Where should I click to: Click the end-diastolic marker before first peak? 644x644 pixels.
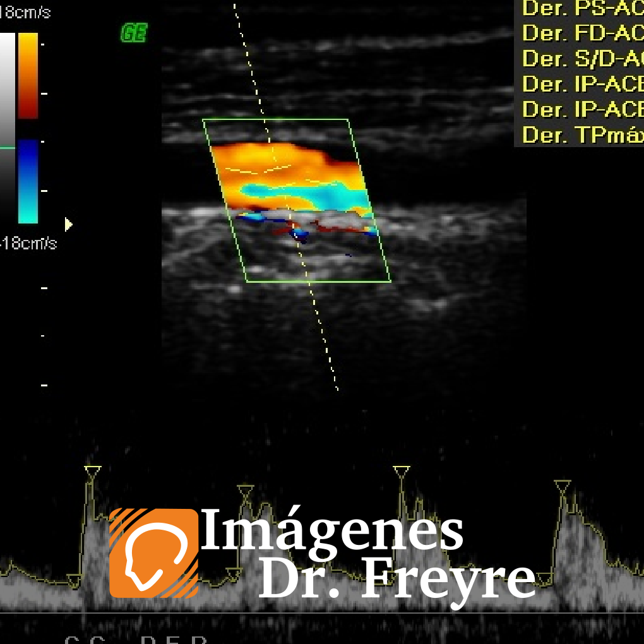coord(75,579)
